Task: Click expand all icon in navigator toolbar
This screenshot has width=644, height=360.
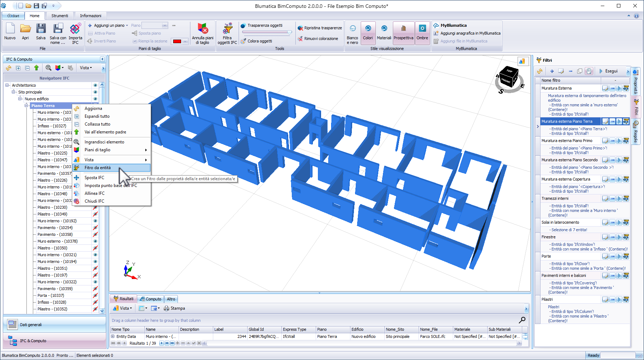Action: 18,68
